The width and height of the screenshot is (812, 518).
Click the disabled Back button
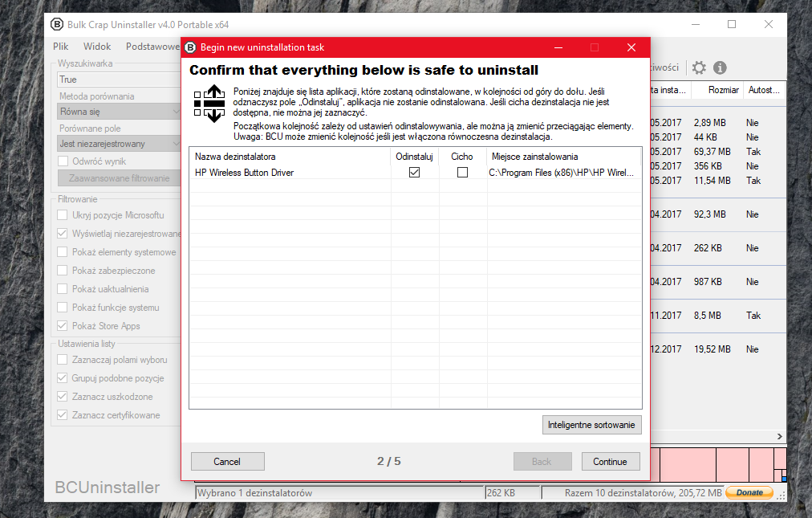[x=542, y=462]
